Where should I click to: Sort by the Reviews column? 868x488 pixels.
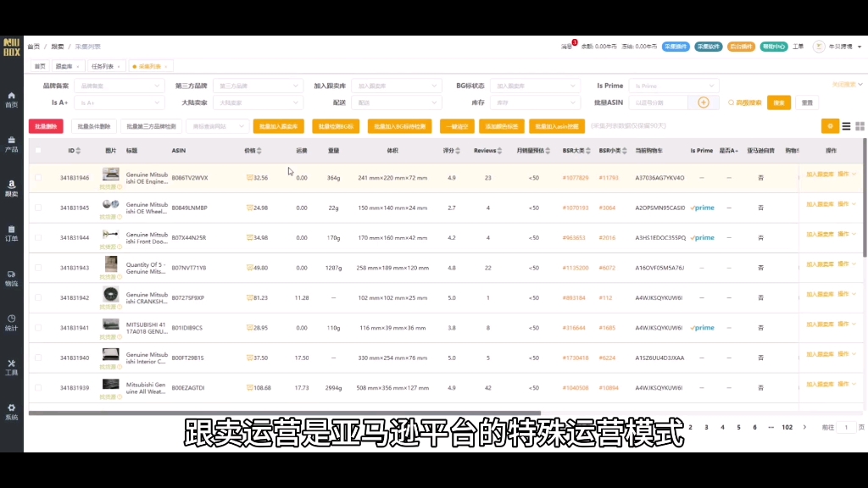coord(499,151)
